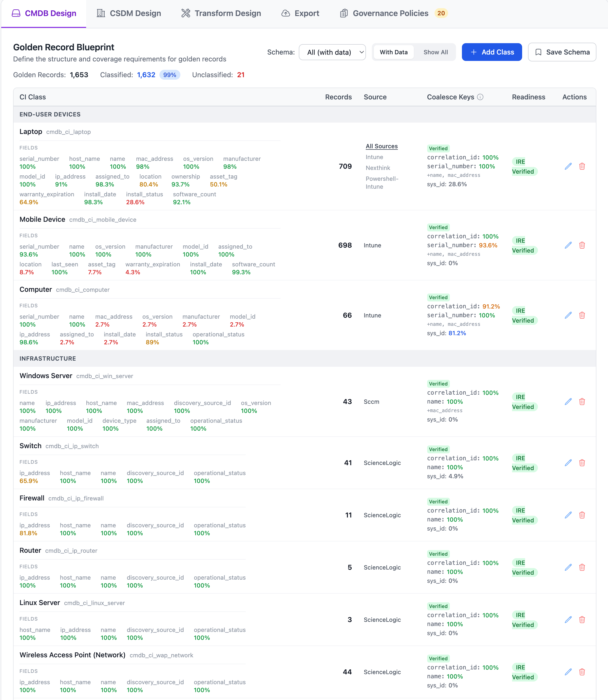
Task: Delete the Computer class
Action: 582,315
